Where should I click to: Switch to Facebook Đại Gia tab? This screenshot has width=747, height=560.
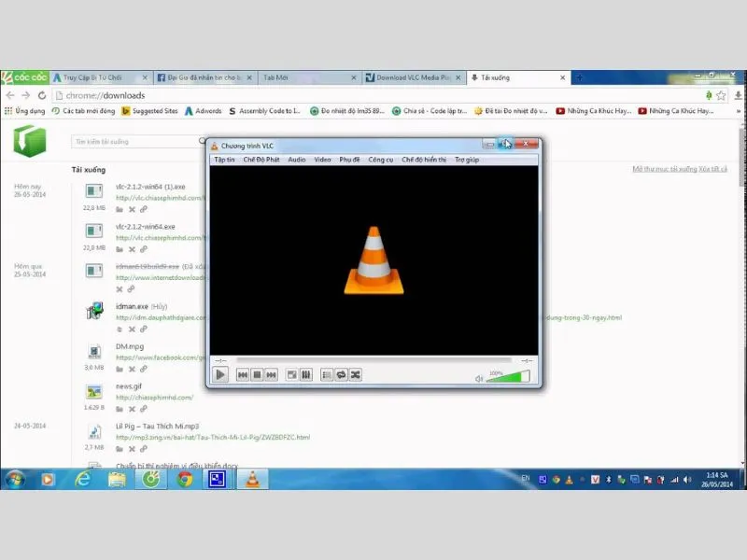pos(204,77)
